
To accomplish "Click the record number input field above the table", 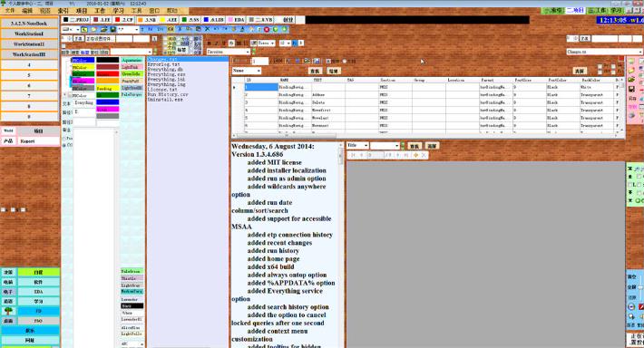I will tap(260, 61).
